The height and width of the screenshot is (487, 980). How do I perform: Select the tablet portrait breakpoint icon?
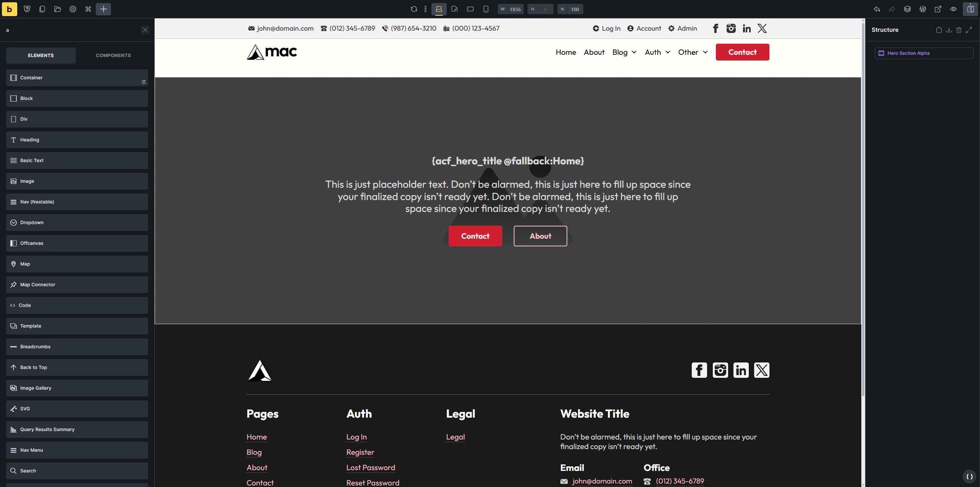click(x=454, y=9)
